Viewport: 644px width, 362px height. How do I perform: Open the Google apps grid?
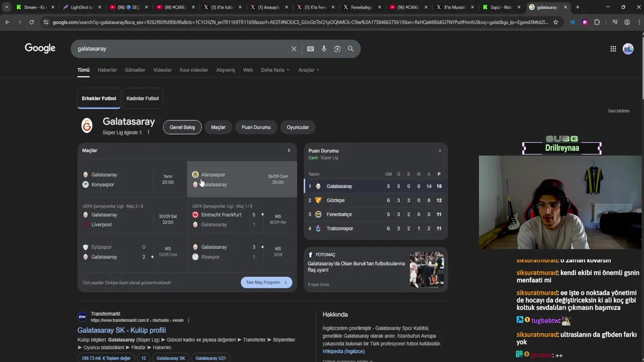click(613, 49)
